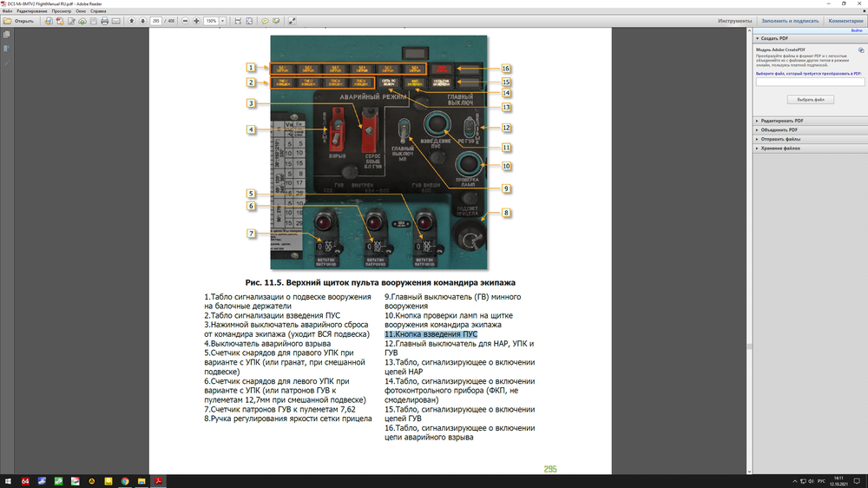Screen dimensions: 868x488
Task: Click text '8.Ручка регулирования яркости сетки прицела'
Action: pos(288,419)
